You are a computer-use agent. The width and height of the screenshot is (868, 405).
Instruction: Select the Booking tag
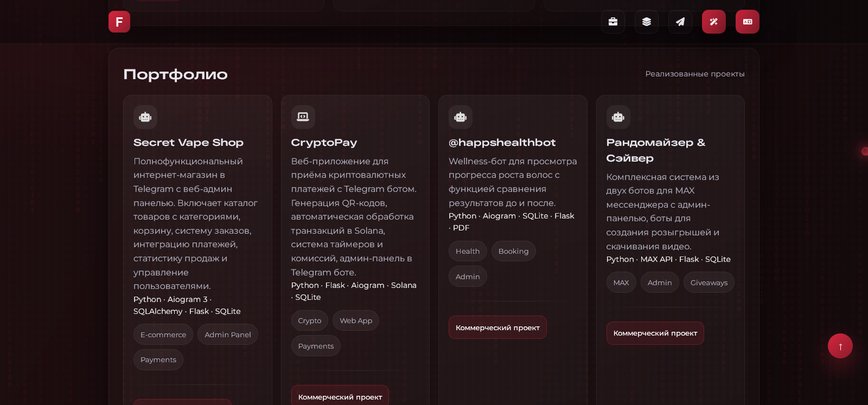click(514, 251)
